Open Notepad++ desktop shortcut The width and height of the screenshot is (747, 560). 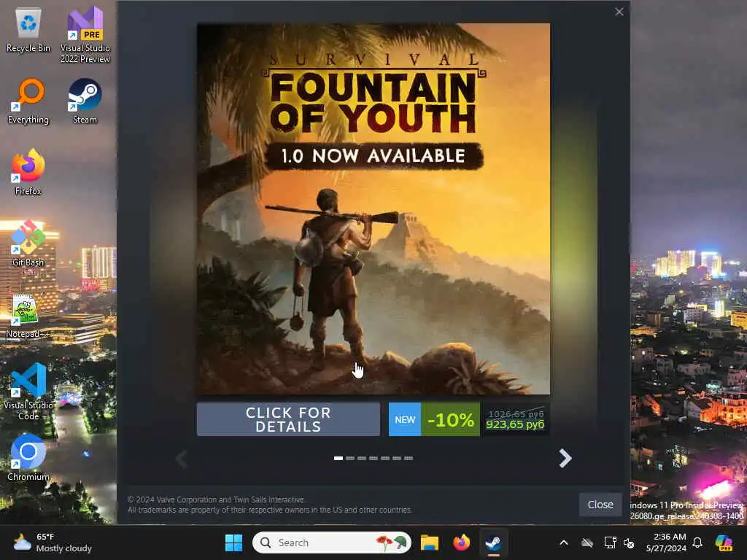(28, 316)
